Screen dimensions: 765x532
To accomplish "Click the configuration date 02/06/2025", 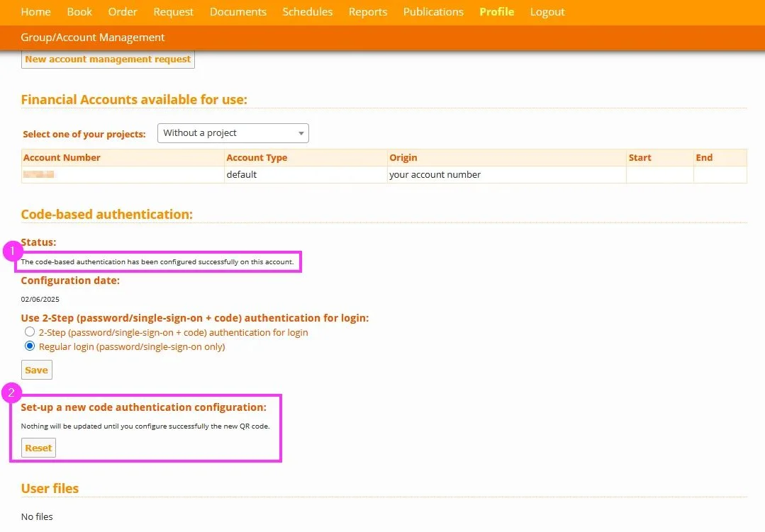I will point(40,300).
